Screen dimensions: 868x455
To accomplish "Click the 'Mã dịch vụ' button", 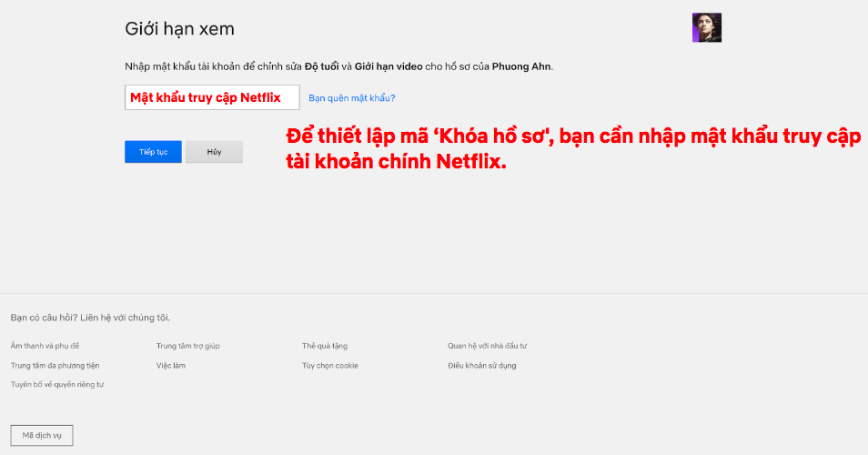I will pyautogui.click(x=42, y=435).
